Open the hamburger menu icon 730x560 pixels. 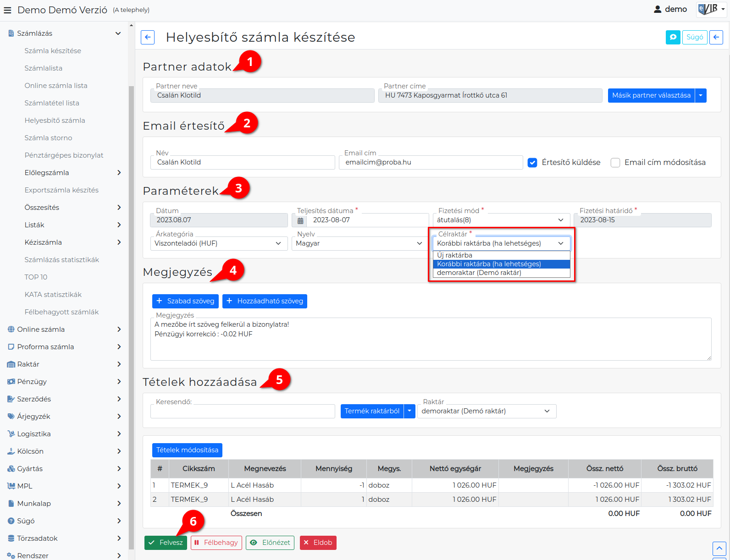pyautogui.click(x=7, y=10)
